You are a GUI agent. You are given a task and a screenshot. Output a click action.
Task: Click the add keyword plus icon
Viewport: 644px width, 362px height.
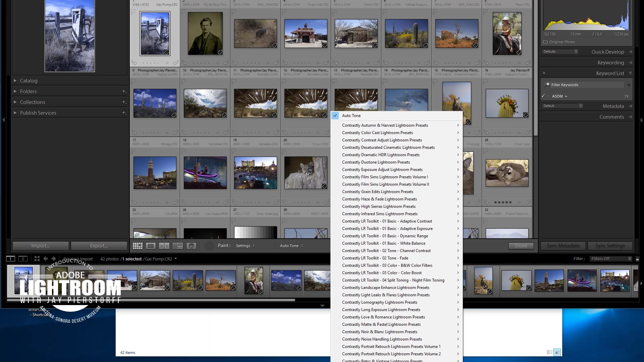544,73
